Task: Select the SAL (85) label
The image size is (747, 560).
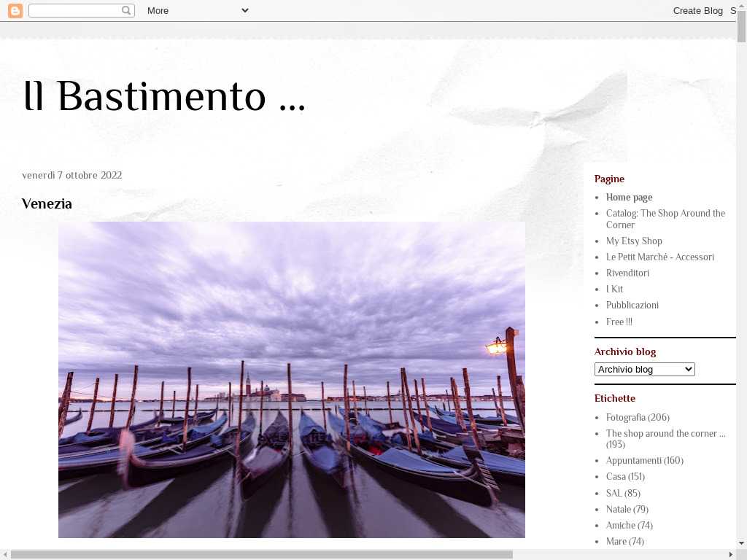Action: (623, 494)
